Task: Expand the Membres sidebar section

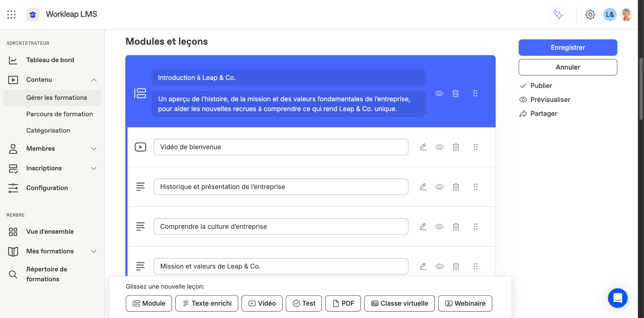Action: pyautogui.click(x=94, y=149)
